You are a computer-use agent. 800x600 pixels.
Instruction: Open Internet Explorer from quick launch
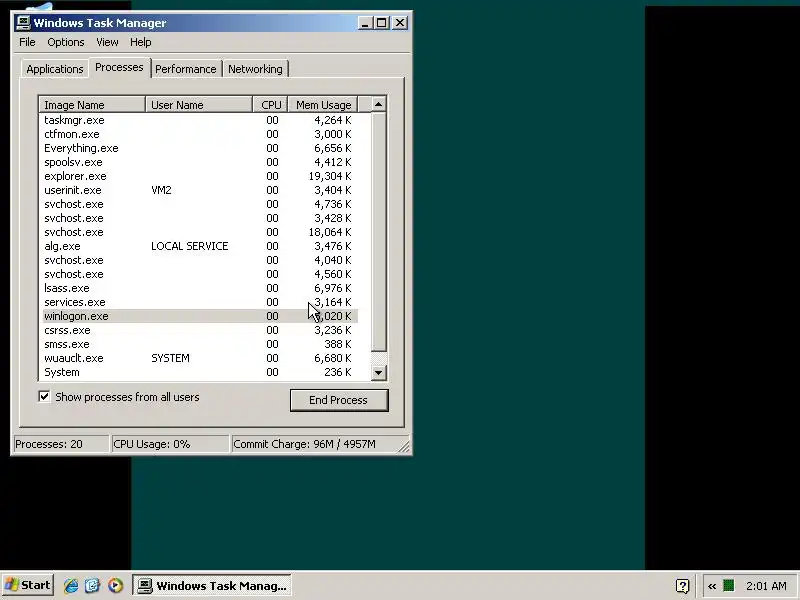coord(71,585)
